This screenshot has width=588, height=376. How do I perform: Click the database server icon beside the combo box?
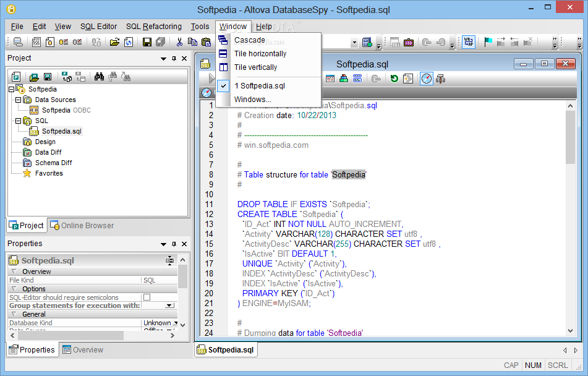point(367,42)
